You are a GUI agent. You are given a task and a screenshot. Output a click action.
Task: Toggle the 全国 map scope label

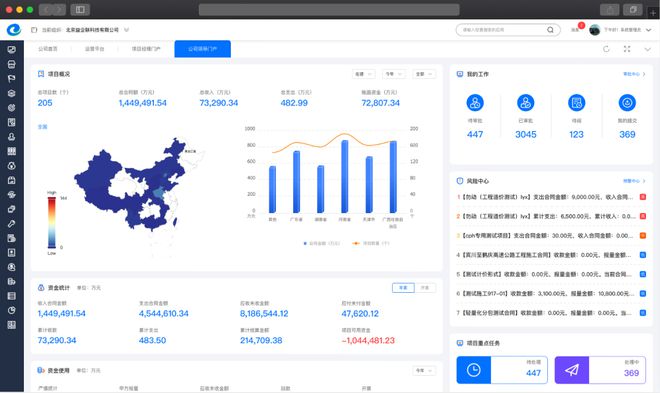pos(43,127)
